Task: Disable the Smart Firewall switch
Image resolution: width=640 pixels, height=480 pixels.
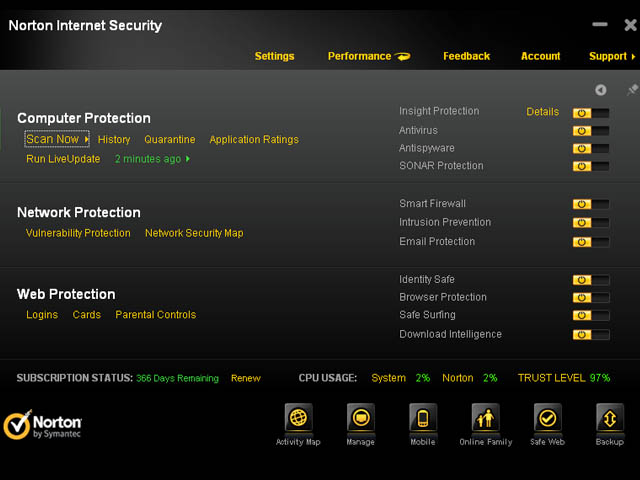Action: (x=590, y=204)
